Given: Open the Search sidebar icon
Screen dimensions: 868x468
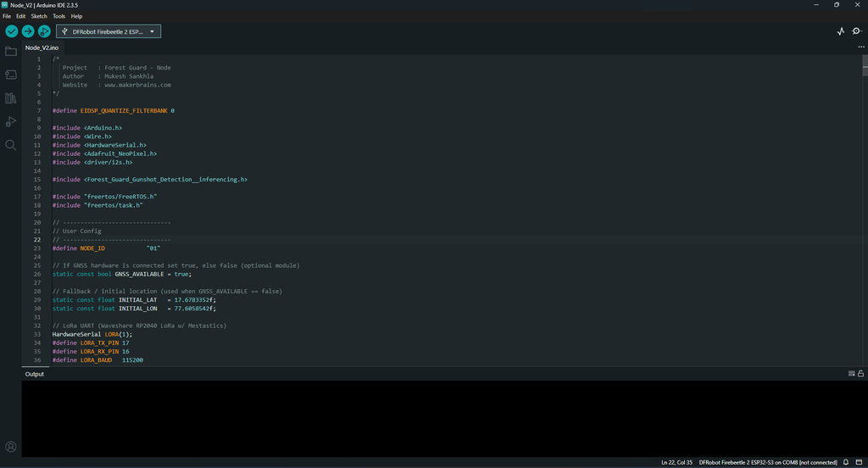Looking at the screenshot, I should 10,145.
